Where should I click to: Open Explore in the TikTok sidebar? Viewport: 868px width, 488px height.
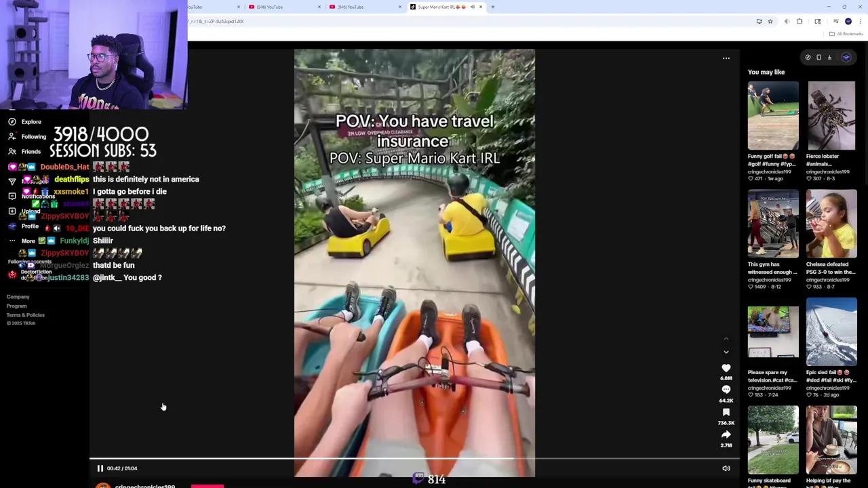[31, 122]
